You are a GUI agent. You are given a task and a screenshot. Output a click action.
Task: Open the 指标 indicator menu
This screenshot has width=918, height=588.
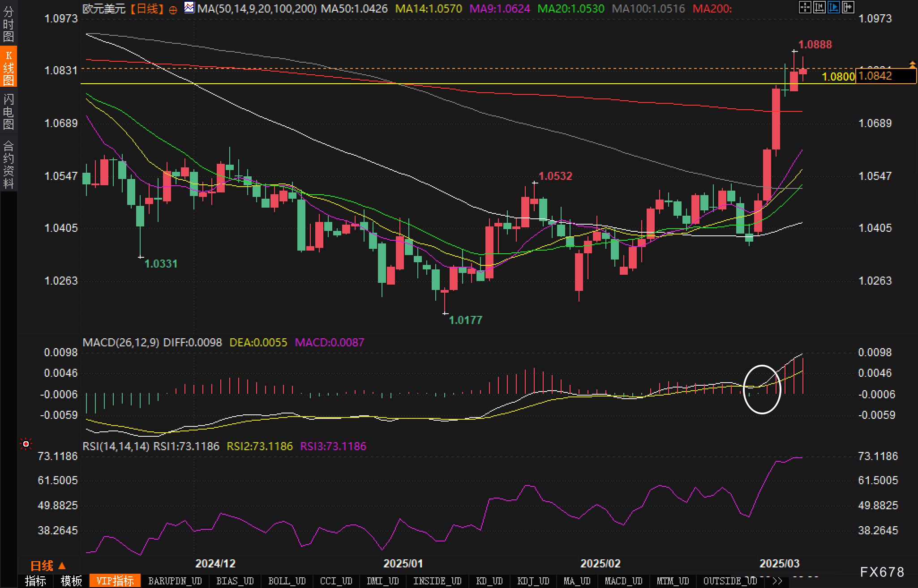tap(35, 581)
